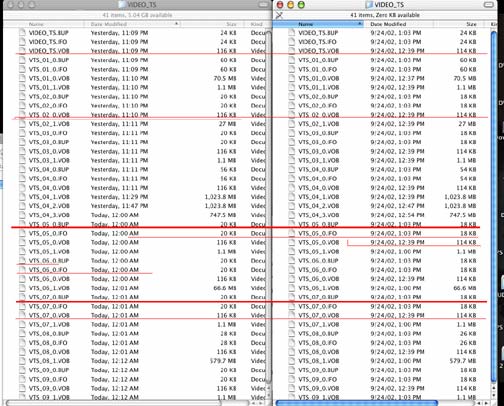Click VIDEO_TS folder icon in right title bar
This screenshot has height=406, width=504.
click(369, 5)
